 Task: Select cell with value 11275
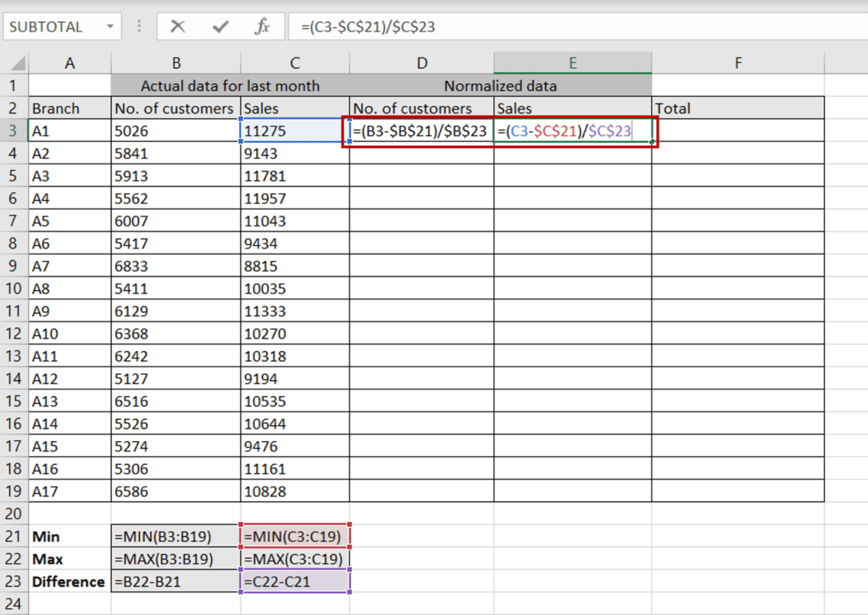(295, 131)
